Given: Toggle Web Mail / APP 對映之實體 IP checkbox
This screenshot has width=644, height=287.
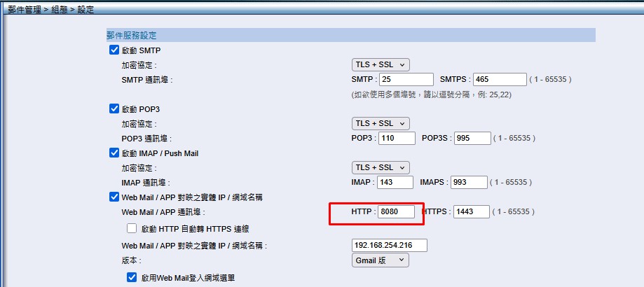Looking at the screenshot, I should [x=114, y=197].
